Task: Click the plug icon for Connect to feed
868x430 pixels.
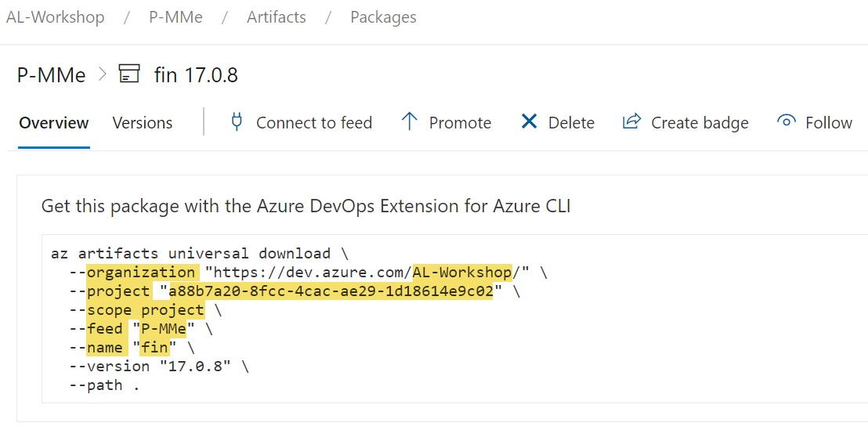Action: tap(237, 122)
